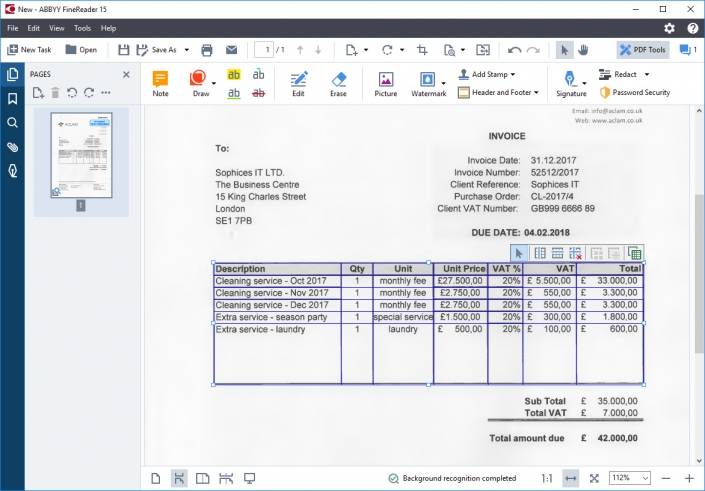
Task: Click the table export icon above table
Action: [634, 253]
